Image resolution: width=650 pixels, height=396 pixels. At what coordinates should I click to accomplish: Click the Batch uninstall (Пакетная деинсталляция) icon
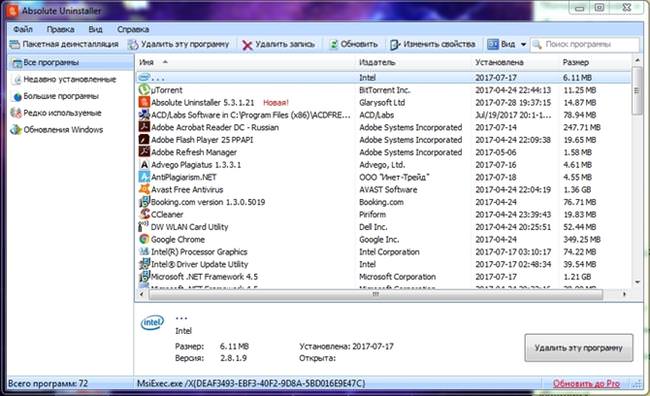pos(15,44)
